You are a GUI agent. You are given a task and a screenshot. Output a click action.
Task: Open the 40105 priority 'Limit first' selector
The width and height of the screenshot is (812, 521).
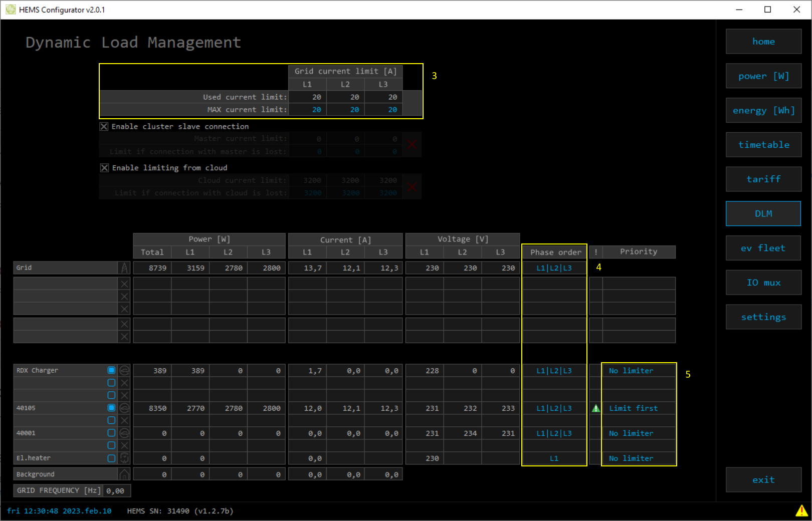click(x=633, y=408)
